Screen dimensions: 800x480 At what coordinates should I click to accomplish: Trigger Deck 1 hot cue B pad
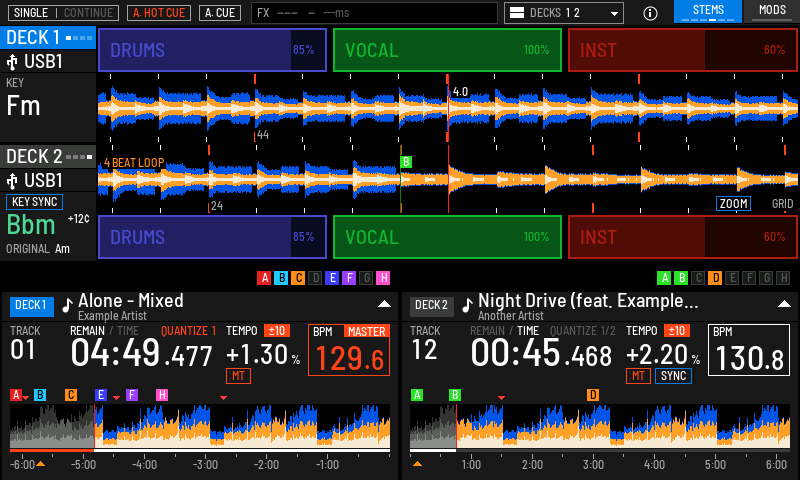(x=281, y=278)
